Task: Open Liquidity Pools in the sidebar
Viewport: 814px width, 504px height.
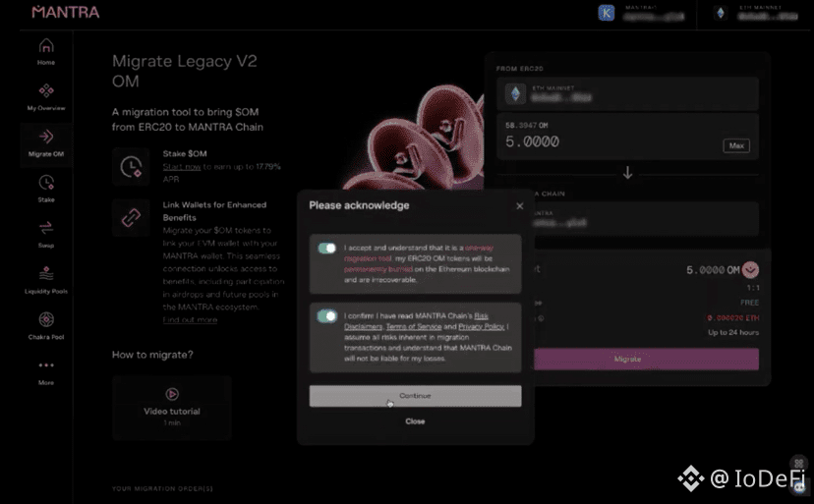Action: click(46, 280)
